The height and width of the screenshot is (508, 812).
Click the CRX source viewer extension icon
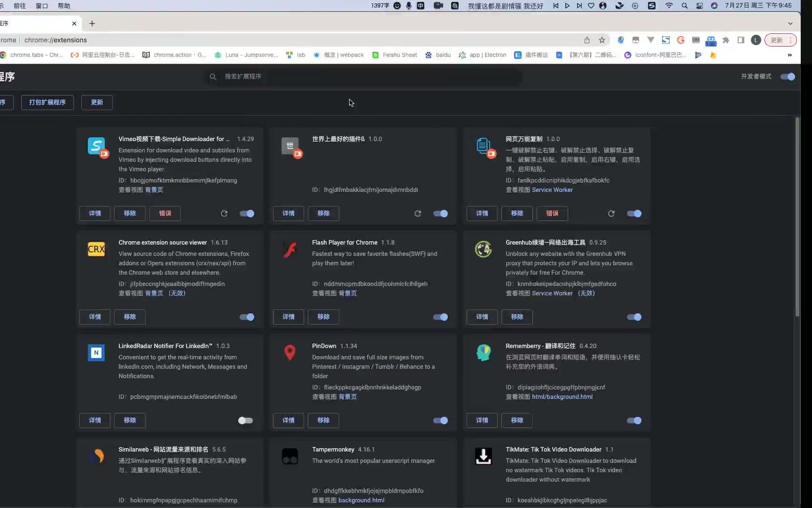tap(96, 249)
